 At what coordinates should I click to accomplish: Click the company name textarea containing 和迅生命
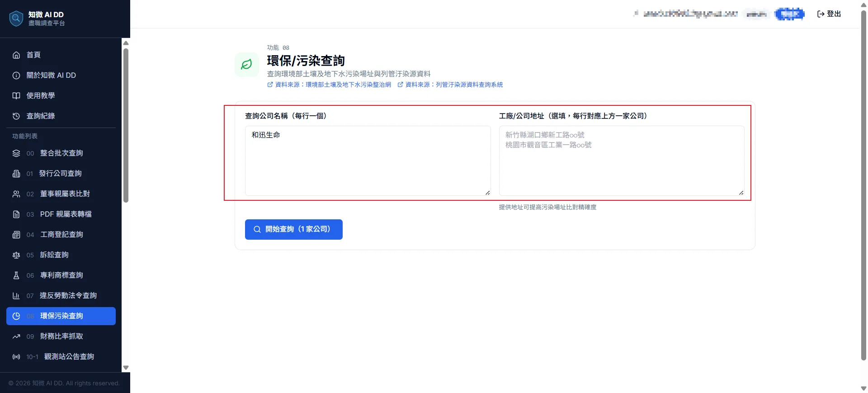368,161
